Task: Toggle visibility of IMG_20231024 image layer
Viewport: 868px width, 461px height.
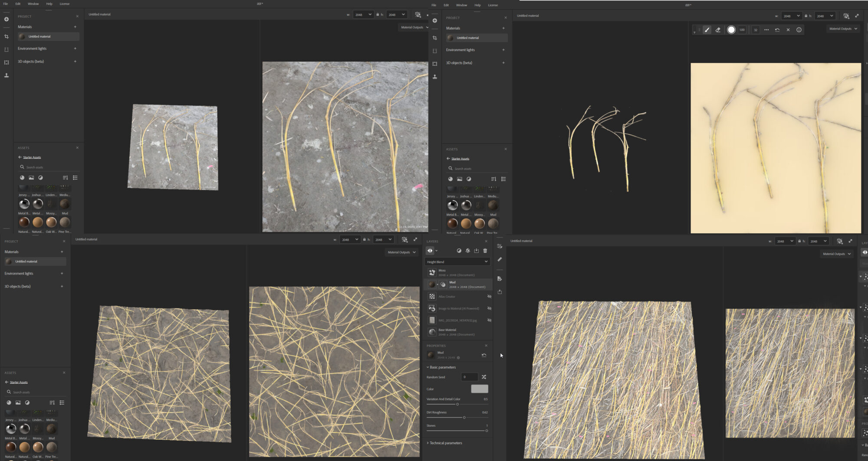Action: point(489,320)
